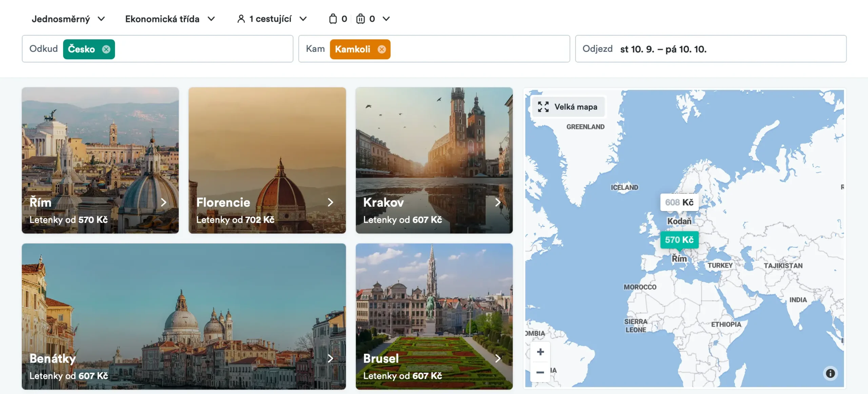Select the 570 Kč Řím map marker

point(679,240)
